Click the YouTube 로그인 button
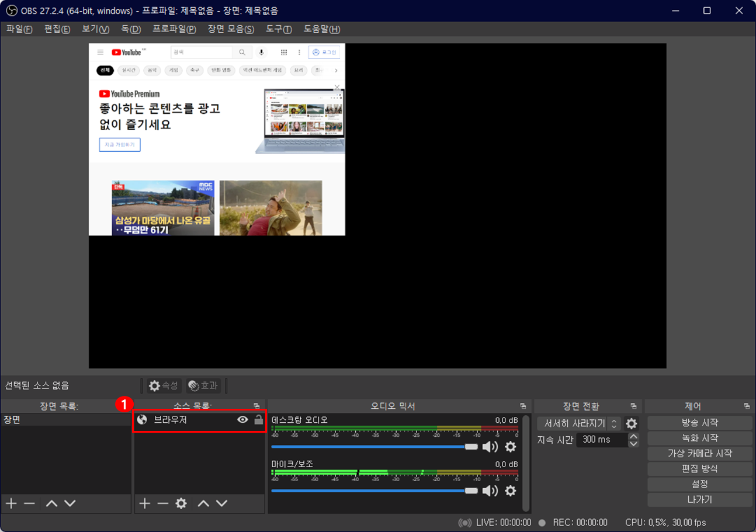Image resolution: width=756 pixels, height=532 pixels. click(324, 53)
